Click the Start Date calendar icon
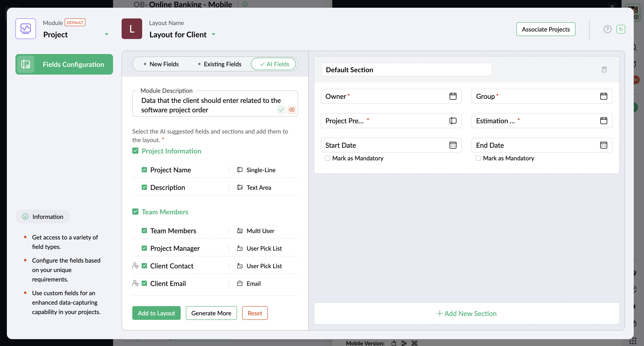This screenshot has height=346, width=644. click(x=453, y=145)
